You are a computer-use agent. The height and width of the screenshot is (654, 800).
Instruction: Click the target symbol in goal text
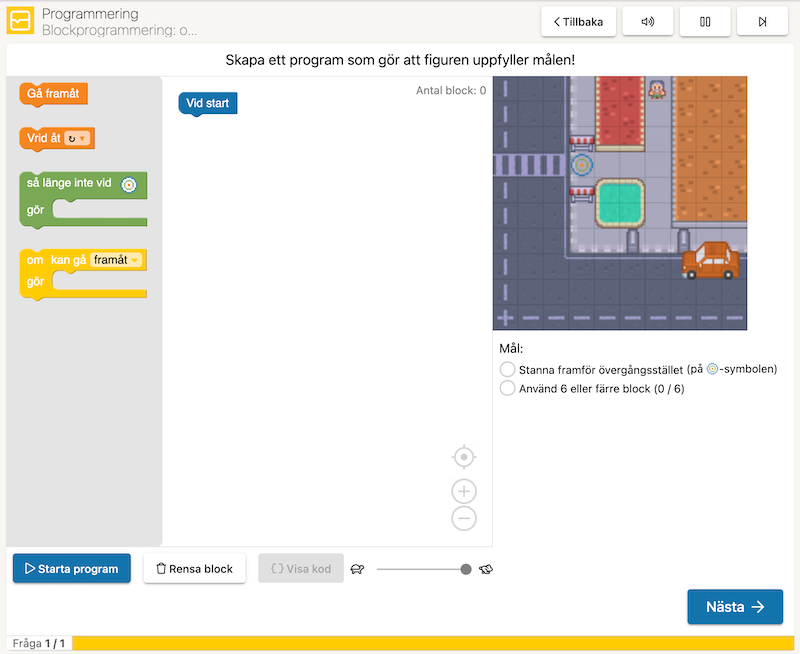click(x=712, y=369)
